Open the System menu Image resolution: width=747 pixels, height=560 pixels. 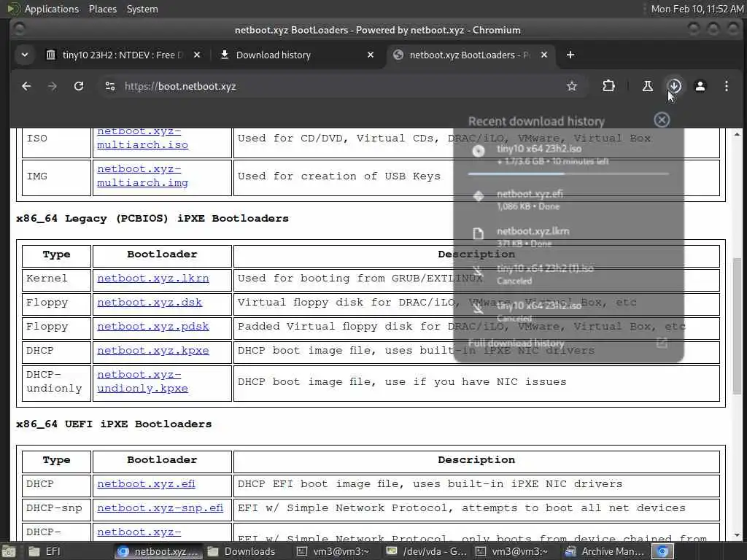click(142, 9)
